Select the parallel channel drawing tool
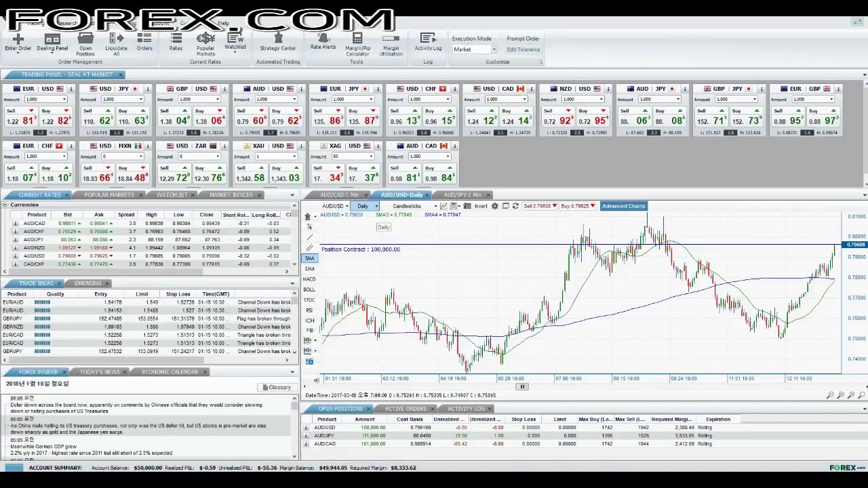The width and height of the screenshot is (868, 488). pyautogui.click(x=310, y=248)
